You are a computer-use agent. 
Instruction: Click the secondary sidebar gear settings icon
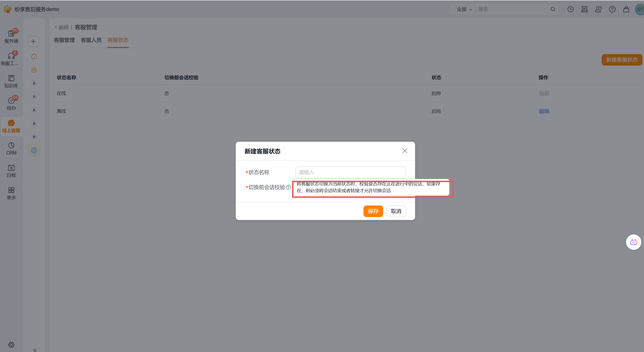coord(34,150)
